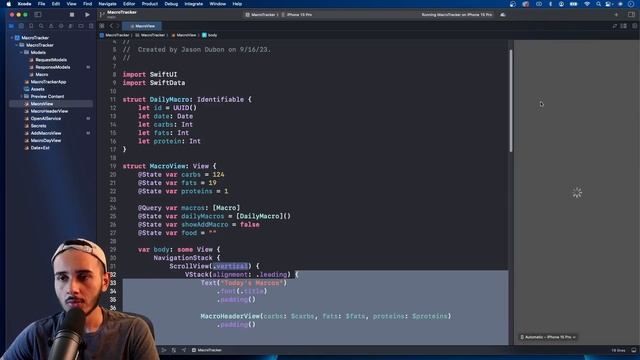Open the File menu
The width and height of the screenshot is (640, 360).
(41, 4)
